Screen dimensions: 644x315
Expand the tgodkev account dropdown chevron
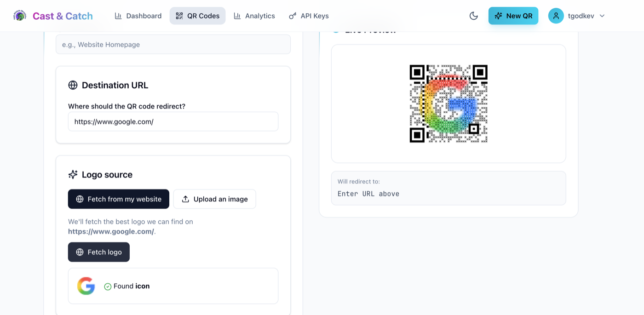pos(602,16)
